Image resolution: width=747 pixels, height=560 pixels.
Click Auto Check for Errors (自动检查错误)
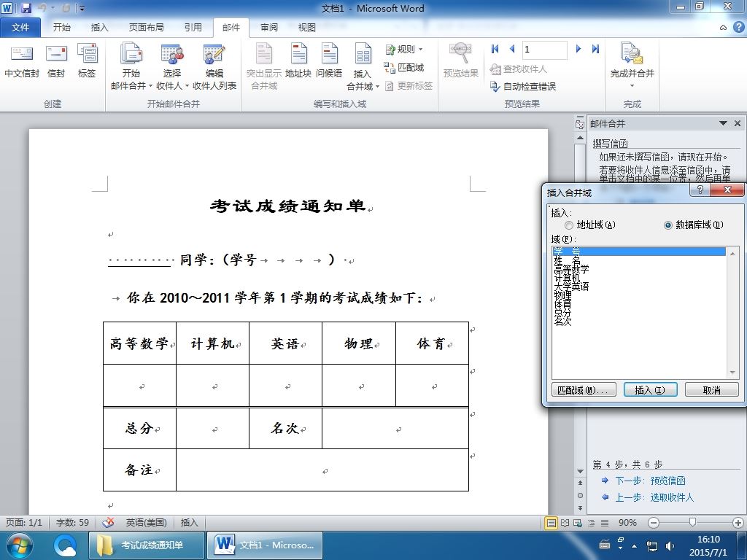point(523,86)
